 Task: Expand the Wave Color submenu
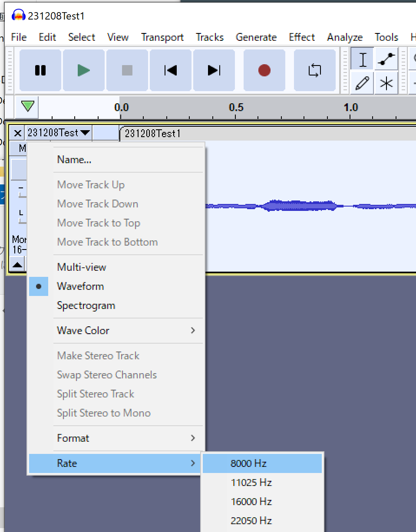[x=116, y=331]
